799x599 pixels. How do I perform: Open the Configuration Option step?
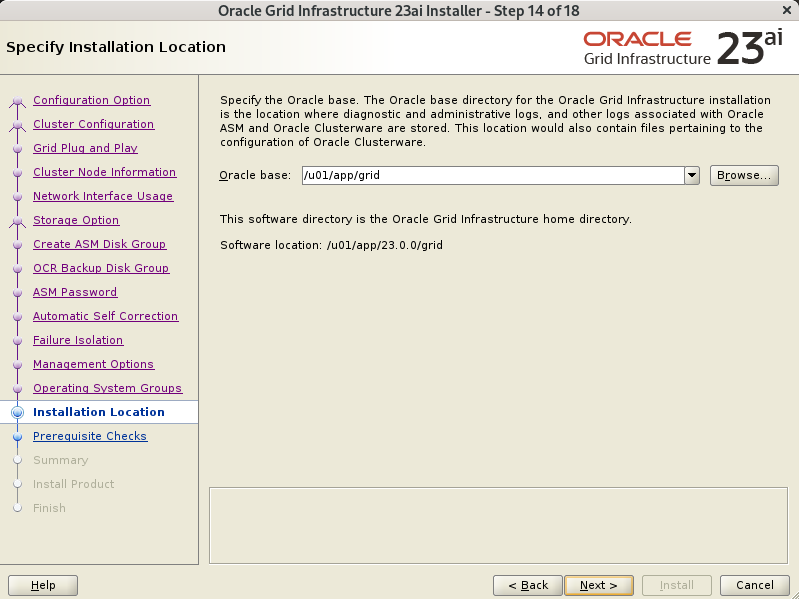(x=92, y=100)
